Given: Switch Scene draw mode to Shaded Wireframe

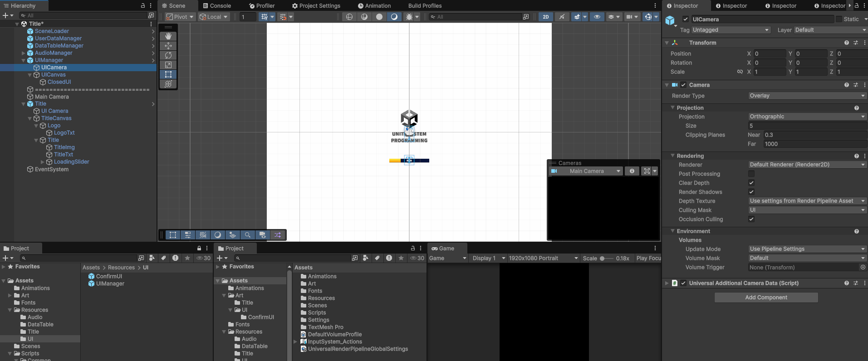Looking at the screenshot, I should pyautogui.click(x=364, y=17).
